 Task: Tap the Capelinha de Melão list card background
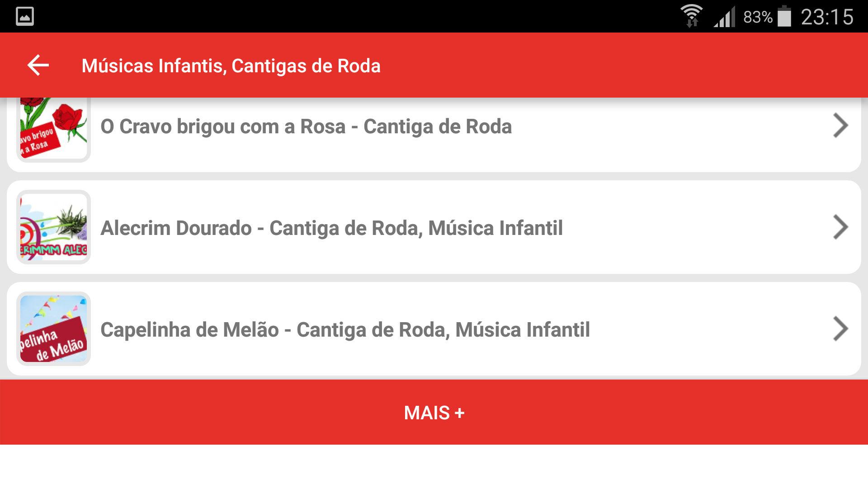point(434,328)
